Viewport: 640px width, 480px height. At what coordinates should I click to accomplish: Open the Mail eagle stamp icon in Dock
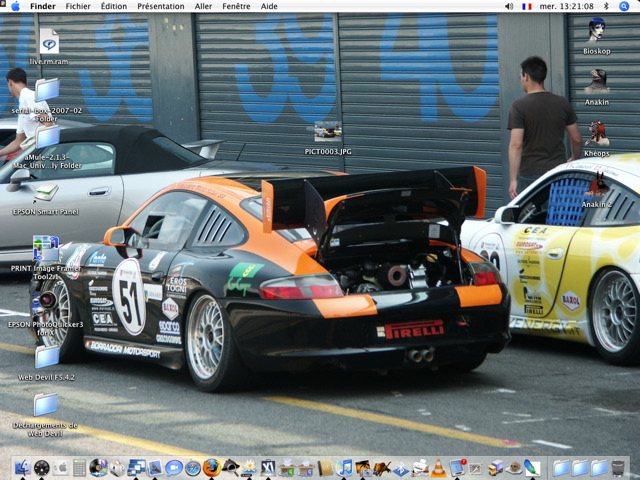(155, 468)
